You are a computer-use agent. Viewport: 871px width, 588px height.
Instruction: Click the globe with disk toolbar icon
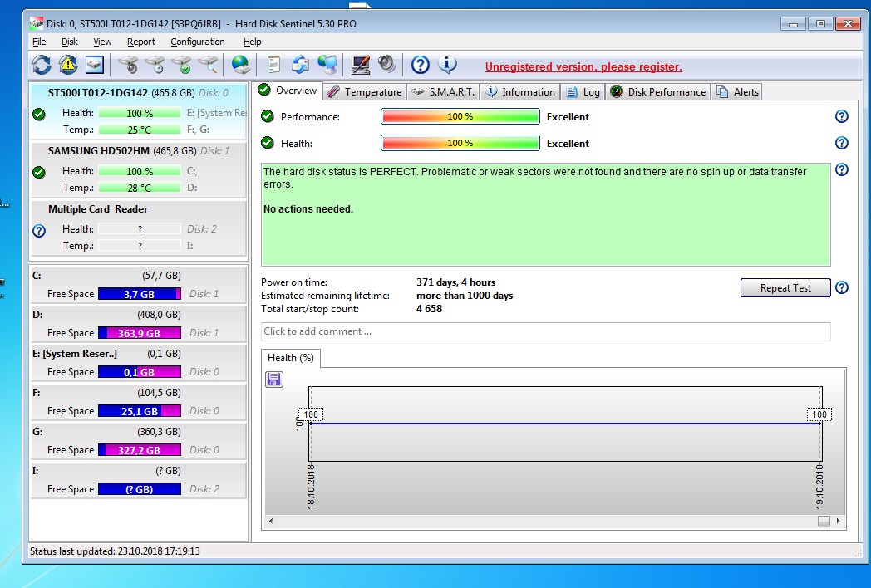point(240,64)
